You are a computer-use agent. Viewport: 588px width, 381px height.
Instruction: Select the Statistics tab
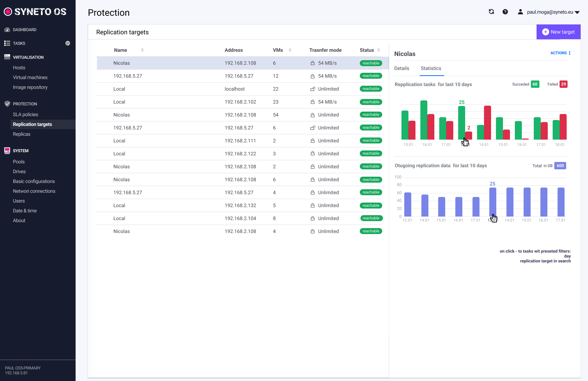click(x=431, y=69)
